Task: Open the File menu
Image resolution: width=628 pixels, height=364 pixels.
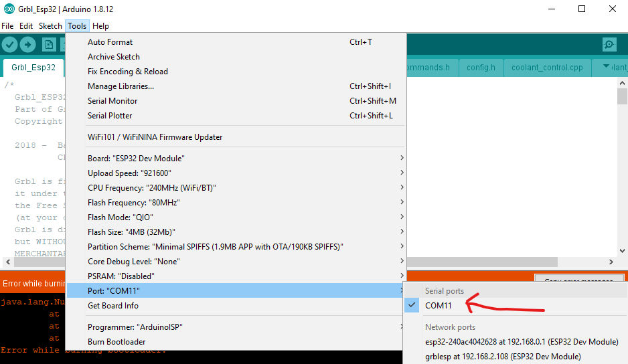Action: [7, 26]
